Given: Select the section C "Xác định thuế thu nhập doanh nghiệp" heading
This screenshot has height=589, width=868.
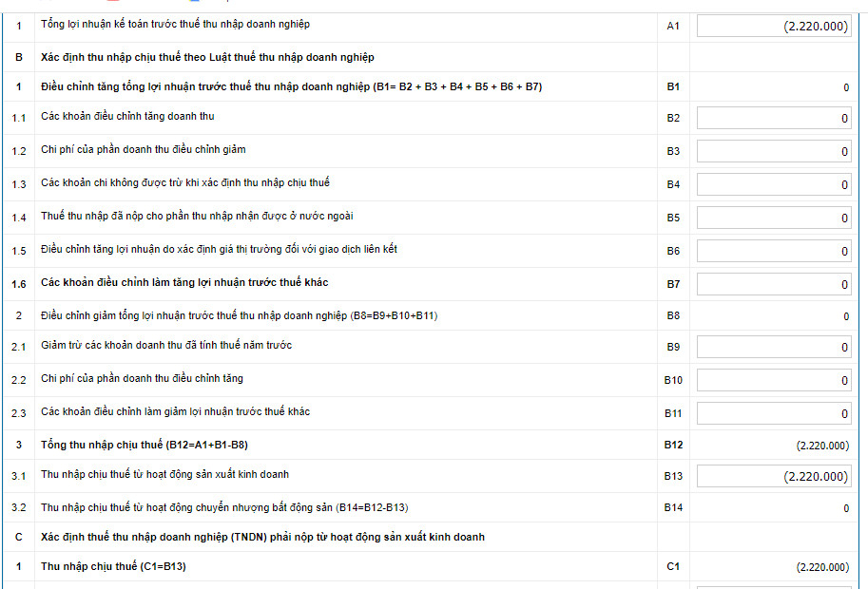Looking at the screenshot, I should (x=262, y=537).
